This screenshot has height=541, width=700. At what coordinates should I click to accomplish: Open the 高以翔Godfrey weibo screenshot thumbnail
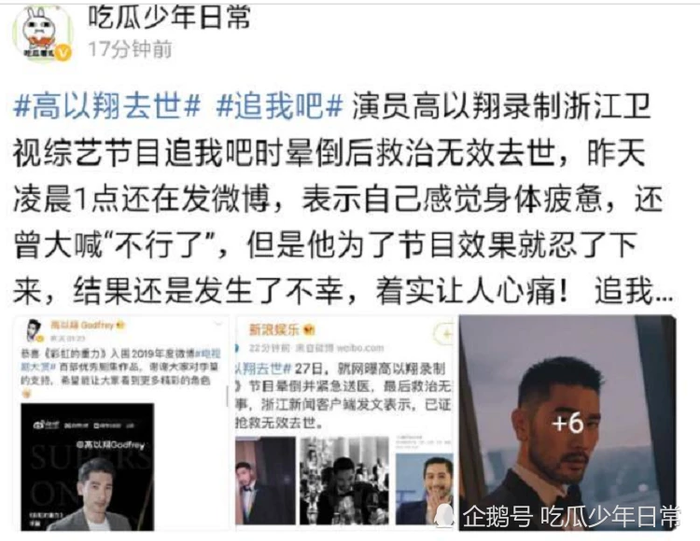click(121, 423)
